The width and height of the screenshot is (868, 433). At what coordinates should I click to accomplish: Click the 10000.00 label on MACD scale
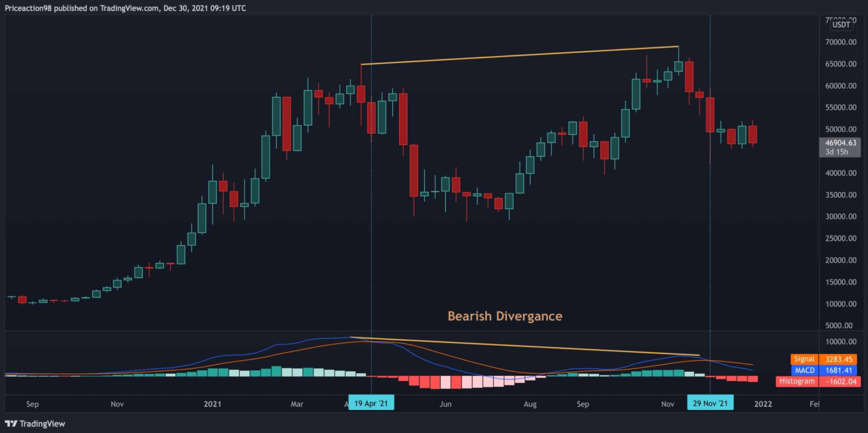pos(840,342)
